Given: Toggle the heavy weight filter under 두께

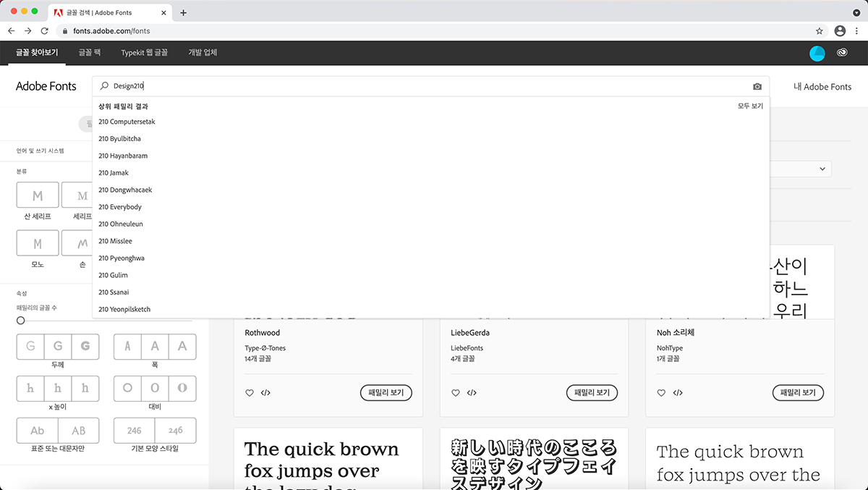Looking at the screenshot, I should click(85, 347).
